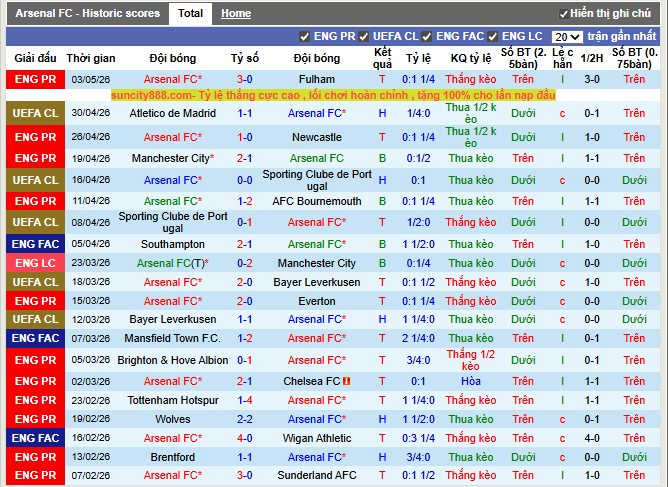668x487 pixels.
Task: Click Manchester City* in the 19/04/26 row
Action: point(173,158)
